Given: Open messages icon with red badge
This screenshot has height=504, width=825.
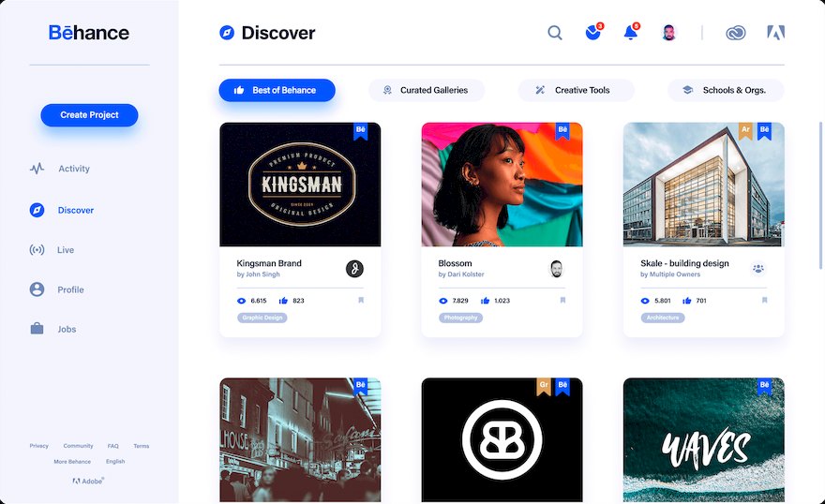Looking at the screenshot, I should 594,32.
